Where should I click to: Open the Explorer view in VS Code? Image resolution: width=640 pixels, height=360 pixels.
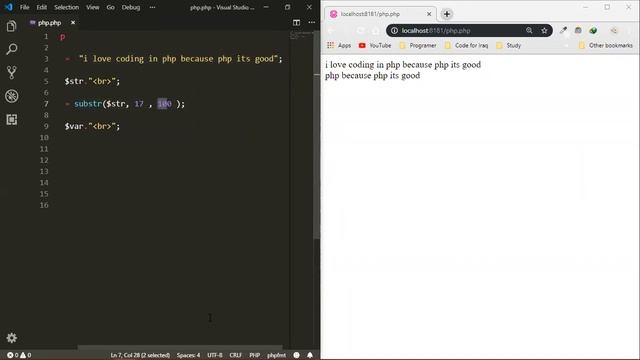[x=11, y=27]
